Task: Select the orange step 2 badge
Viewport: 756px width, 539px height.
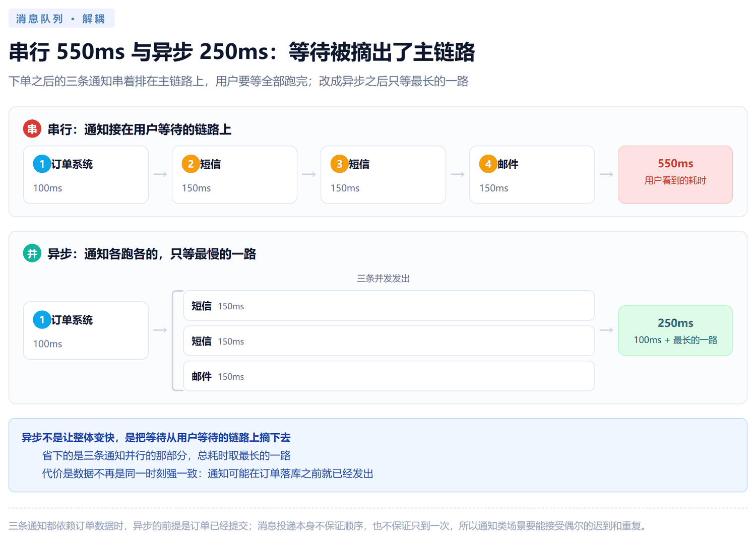Action: 191,164
